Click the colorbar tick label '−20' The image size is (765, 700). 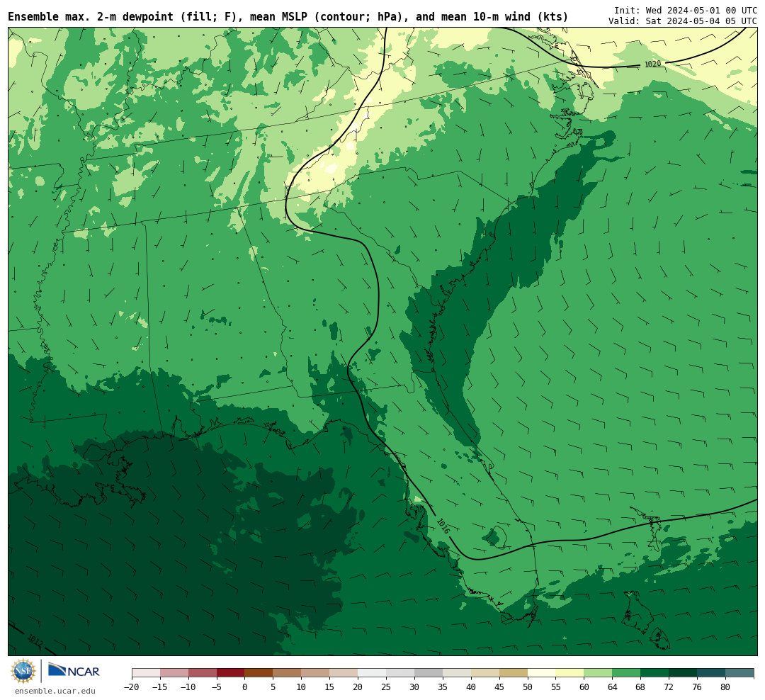(132, 687)
